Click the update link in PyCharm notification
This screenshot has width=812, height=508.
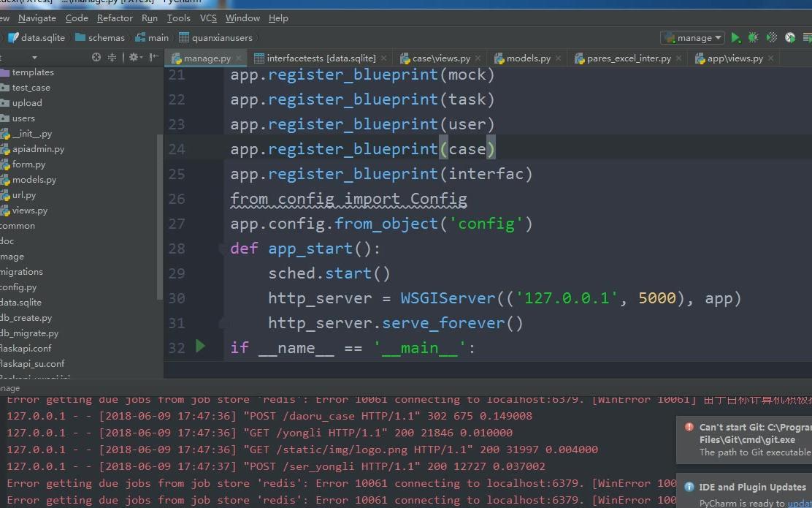[x=801, y=502]
